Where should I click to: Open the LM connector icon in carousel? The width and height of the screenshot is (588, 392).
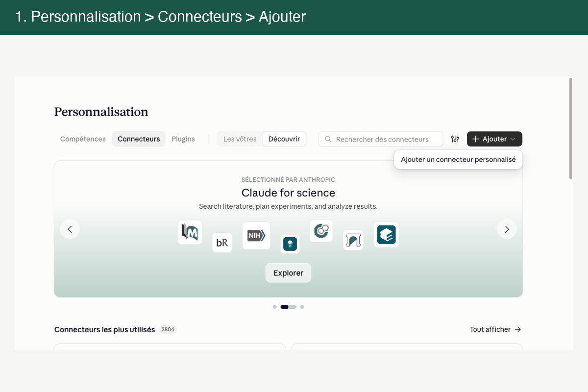pyautogui.click(x=190, y=232)
